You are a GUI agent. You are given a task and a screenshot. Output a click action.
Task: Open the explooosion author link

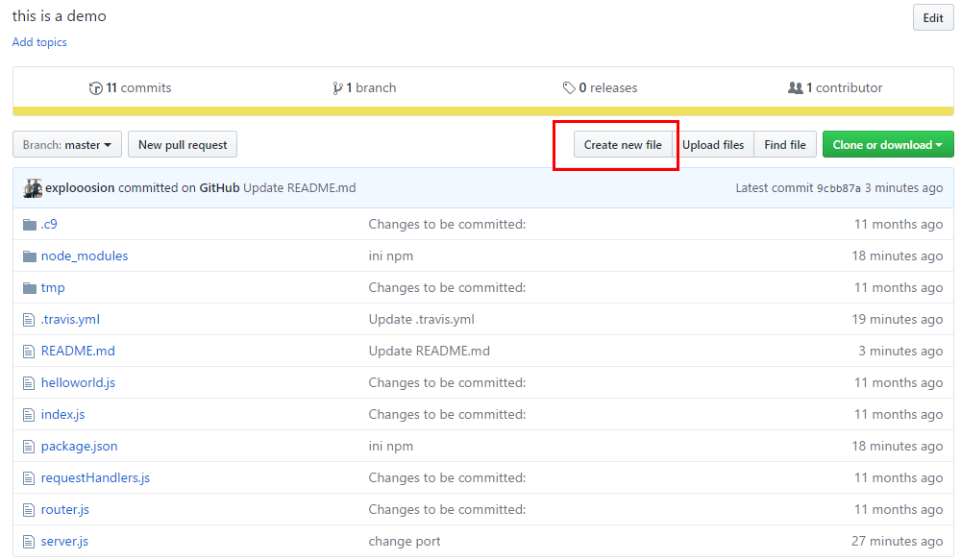click(x=80, y=188)
